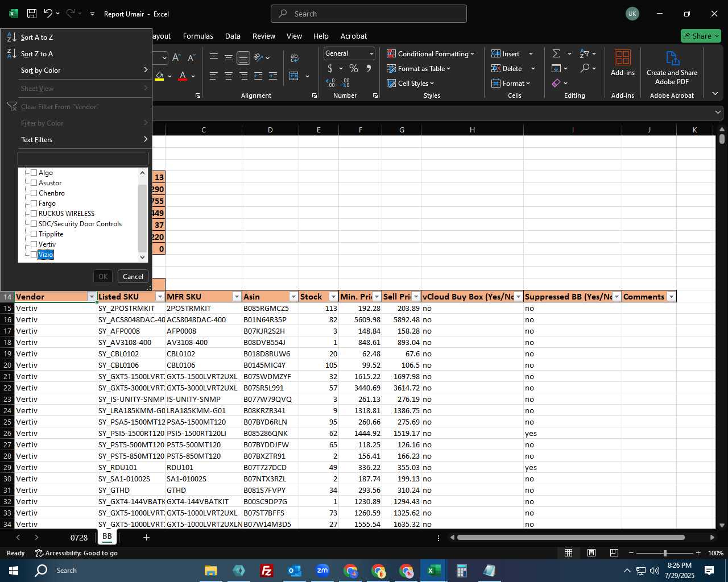
Task: Check the Tripplite vendor checkbox
Action: coord(34,234)
